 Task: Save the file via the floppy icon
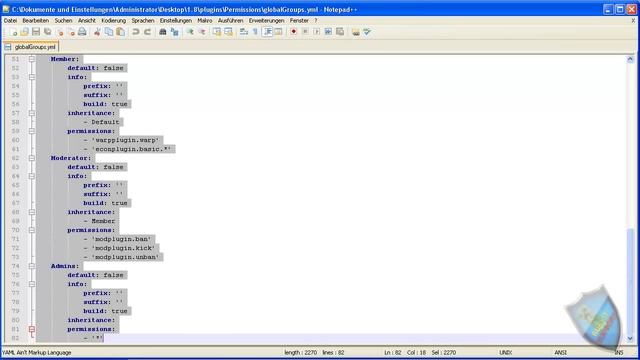[x=36, y=32]
